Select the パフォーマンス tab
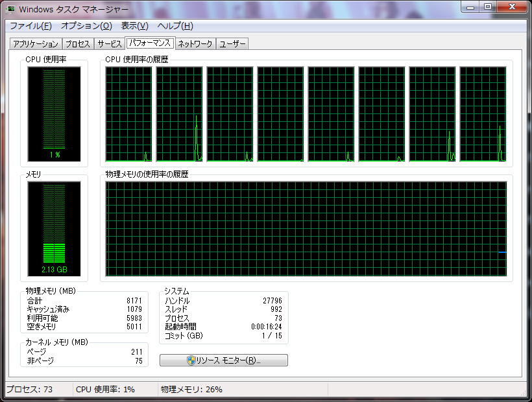This screenshot has width=532, height=402. point(150,43)
